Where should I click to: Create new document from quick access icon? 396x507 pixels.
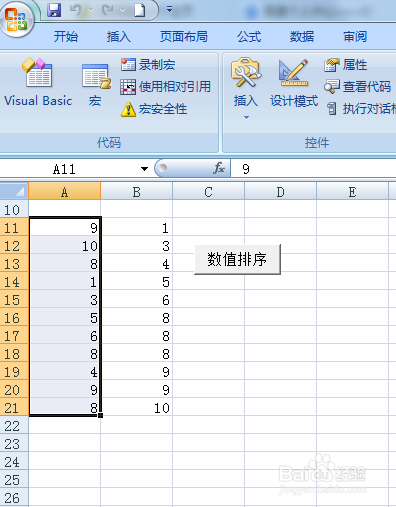click(140, 10)
